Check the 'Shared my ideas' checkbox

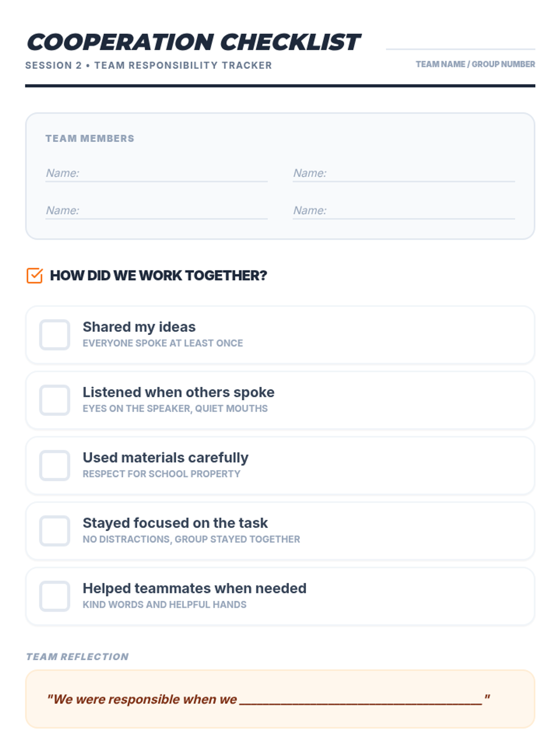click(x=55, y=335)
